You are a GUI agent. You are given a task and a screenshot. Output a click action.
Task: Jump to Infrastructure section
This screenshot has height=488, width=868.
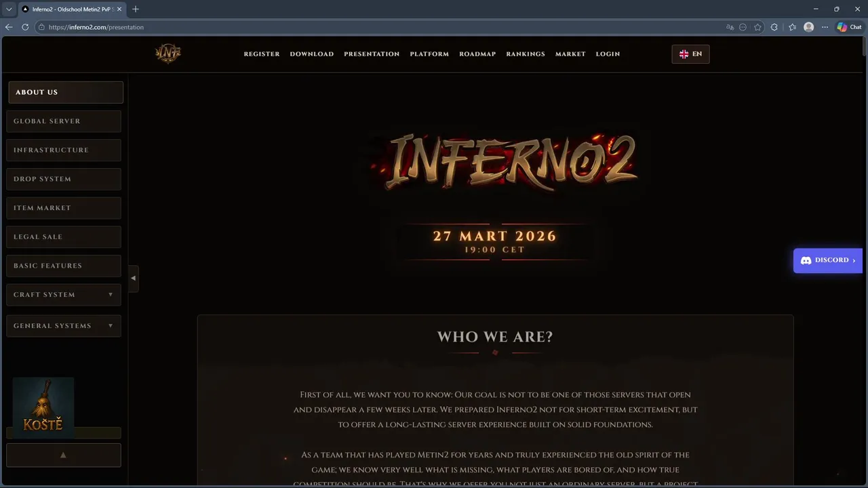pos(64,150)
